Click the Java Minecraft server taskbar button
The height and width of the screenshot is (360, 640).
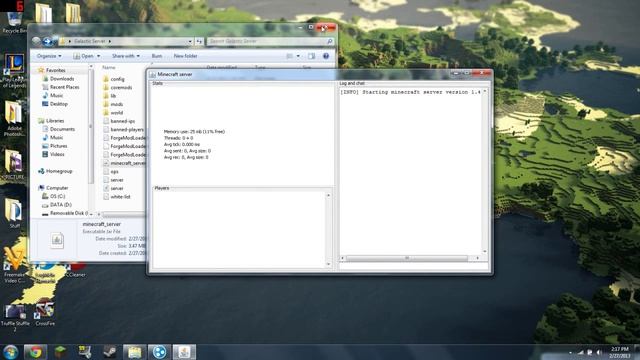click(x=184, y=352)
